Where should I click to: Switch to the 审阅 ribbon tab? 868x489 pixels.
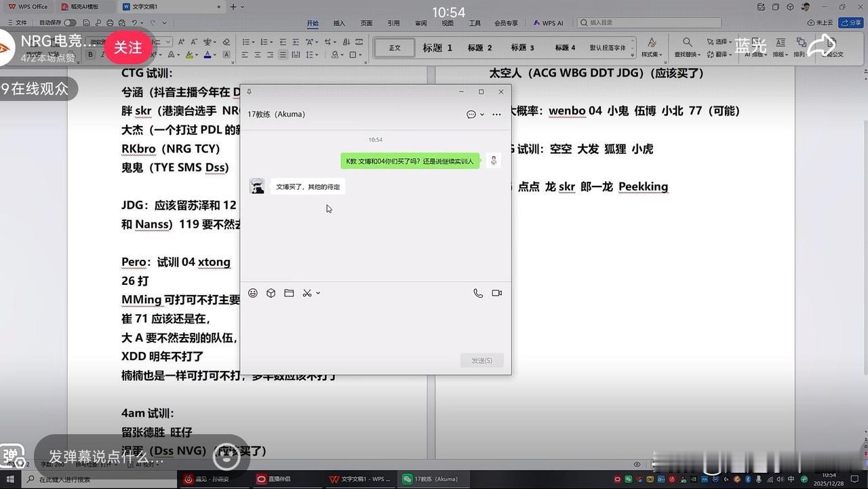[420, 23]
